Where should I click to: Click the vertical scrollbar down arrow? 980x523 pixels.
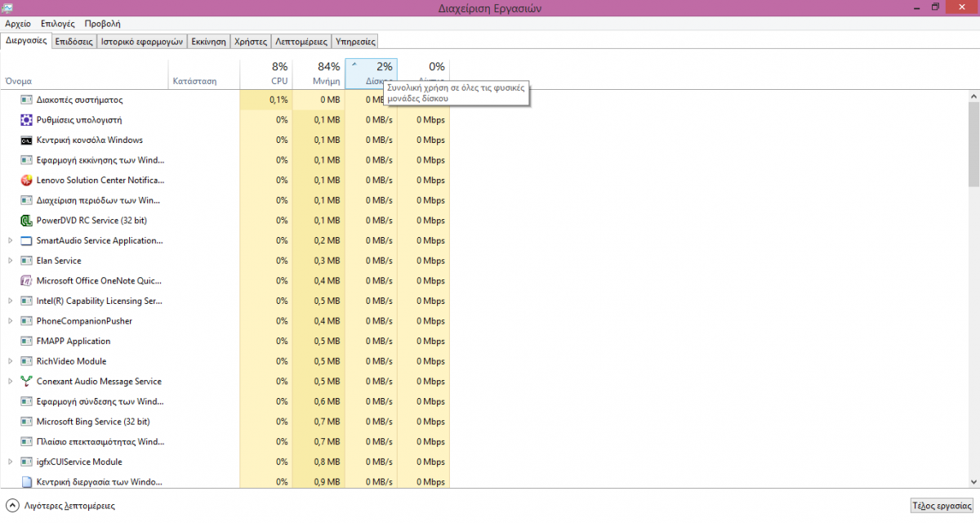coord(973,481)
